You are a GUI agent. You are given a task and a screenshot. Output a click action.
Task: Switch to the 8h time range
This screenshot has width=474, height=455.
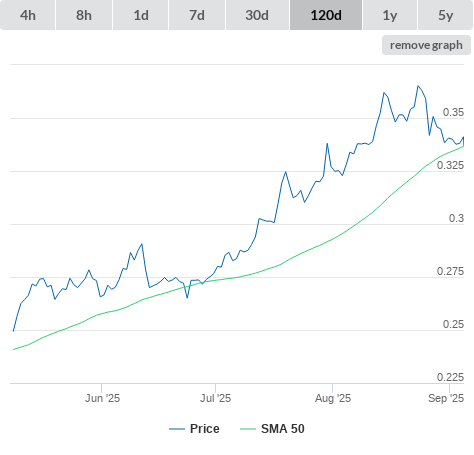(84, 15)
